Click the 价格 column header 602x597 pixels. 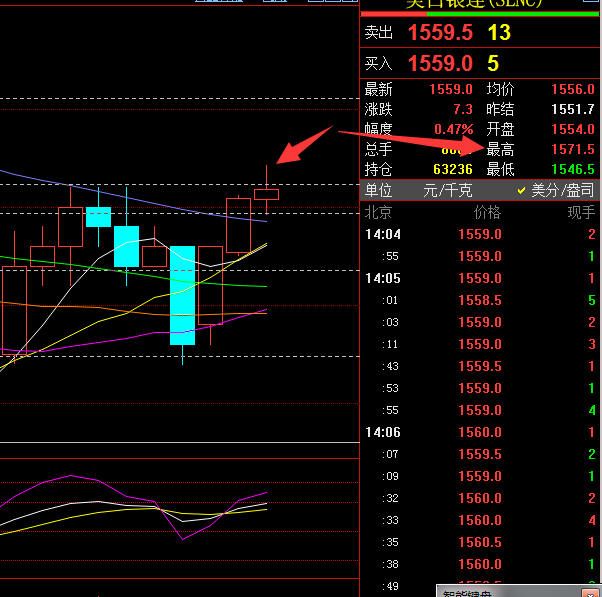[486, 212]
